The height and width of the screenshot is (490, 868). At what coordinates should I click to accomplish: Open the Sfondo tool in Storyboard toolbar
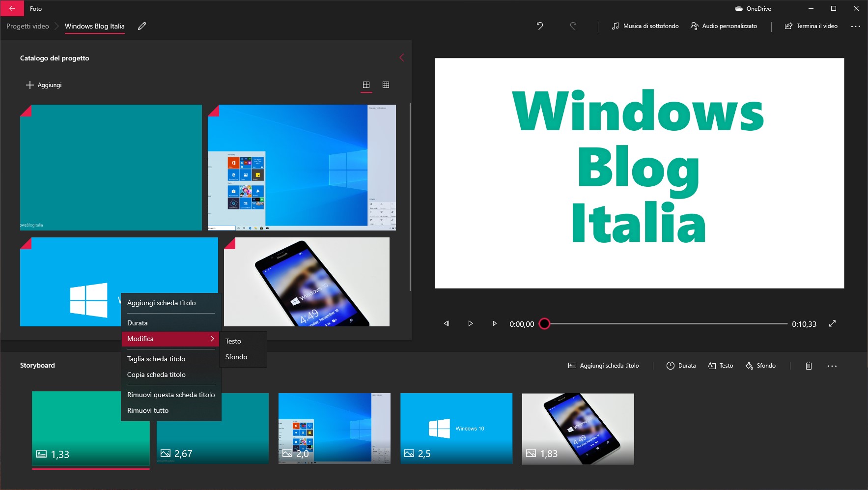pyautogui.click(x=760, y=366)
